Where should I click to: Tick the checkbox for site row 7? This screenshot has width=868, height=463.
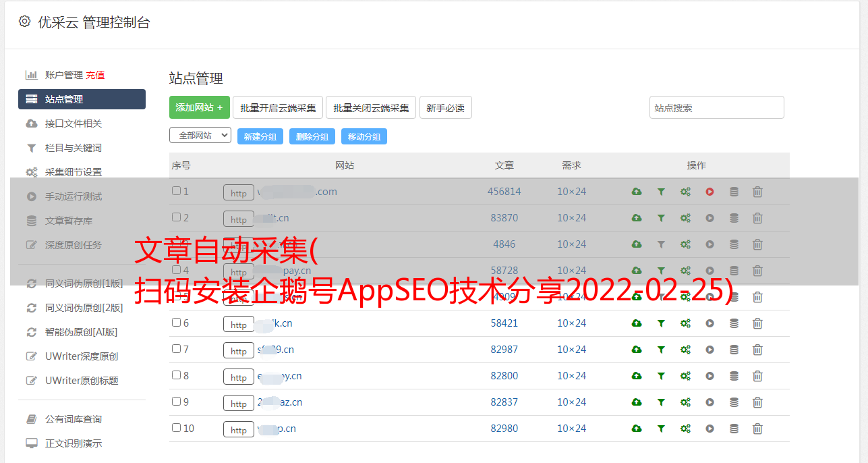176,349
